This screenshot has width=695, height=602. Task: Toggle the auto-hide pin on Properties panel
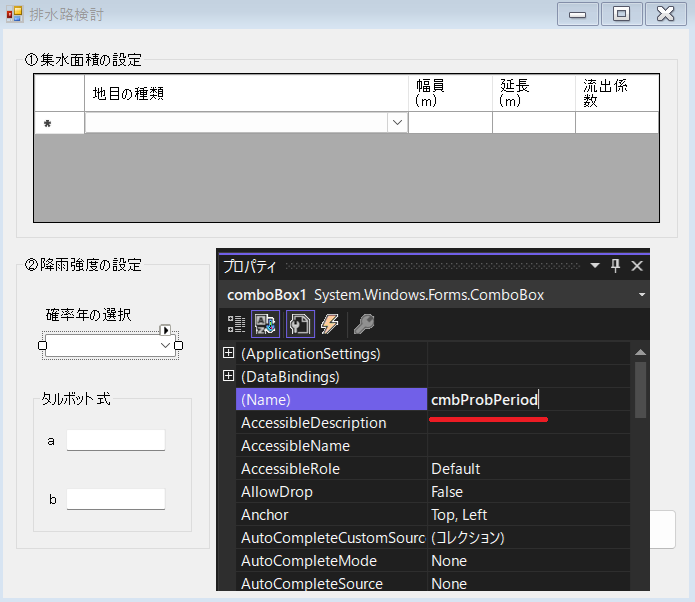click(x=616, y=266)
